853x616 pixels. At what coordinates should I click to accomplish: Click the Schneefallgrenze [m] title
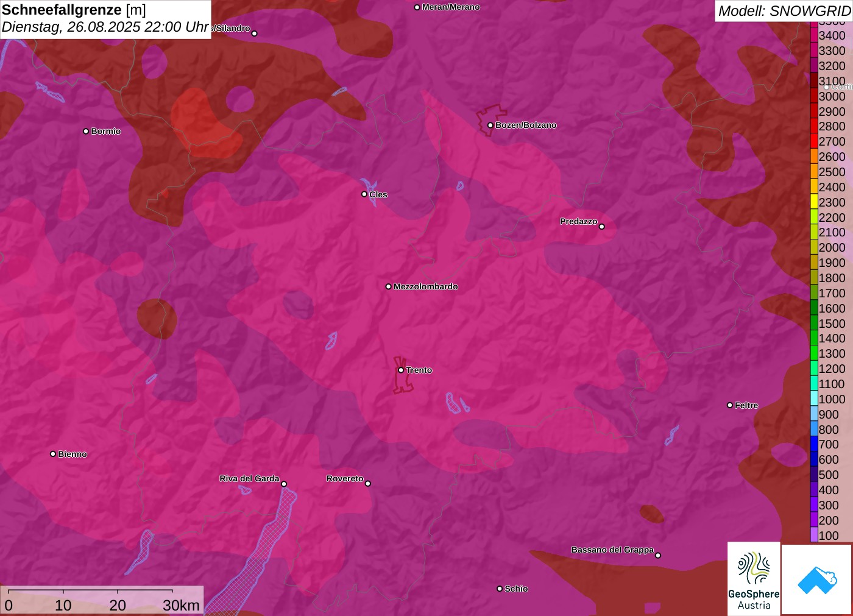(74, 10)
